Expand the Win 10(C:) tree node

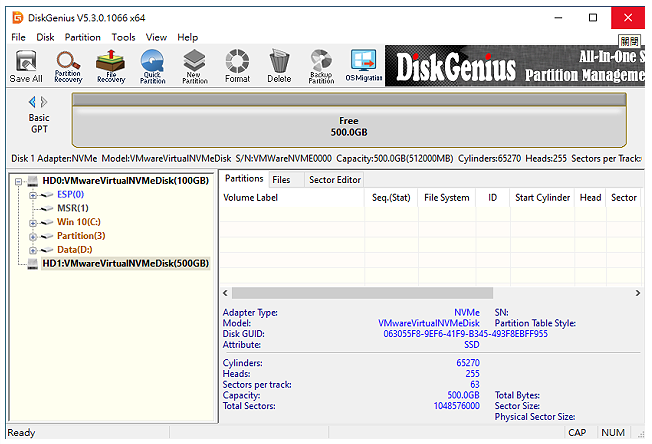tap(33, 223)
